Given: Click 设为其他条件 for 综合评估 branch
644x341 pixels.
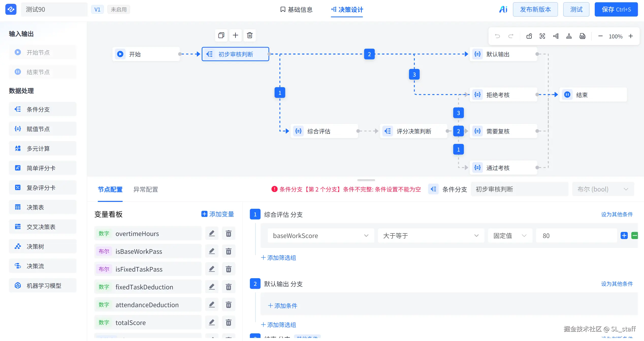Looking at the screenshot, I should pos(617,214).
